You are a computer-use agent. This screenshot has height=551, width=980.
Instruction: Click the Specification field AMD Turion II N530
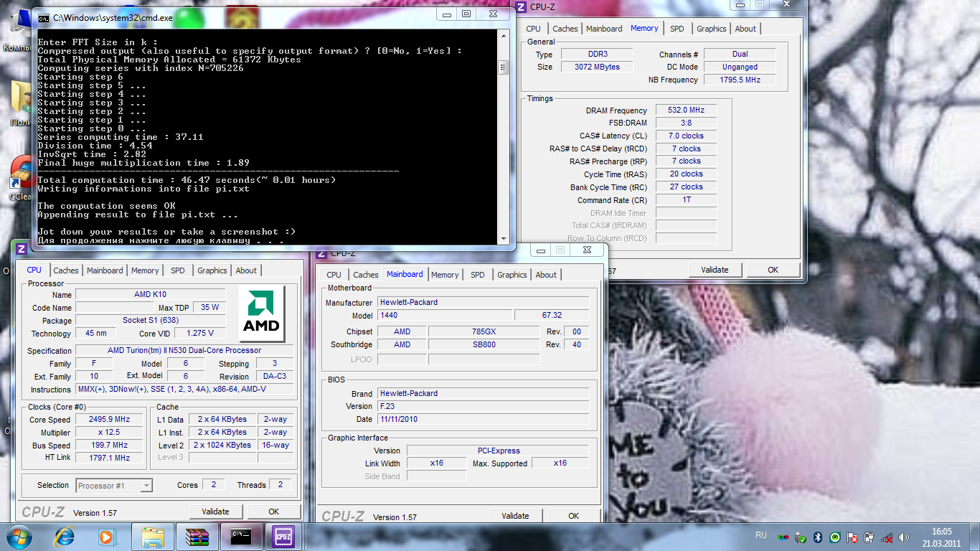click(x=184, y=351)
